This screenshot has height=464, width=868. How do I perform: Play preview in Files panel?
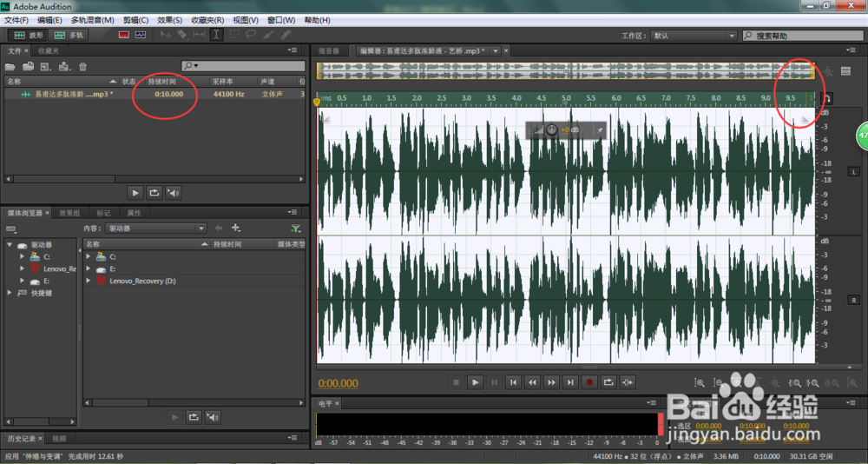(x=135, y=193)
